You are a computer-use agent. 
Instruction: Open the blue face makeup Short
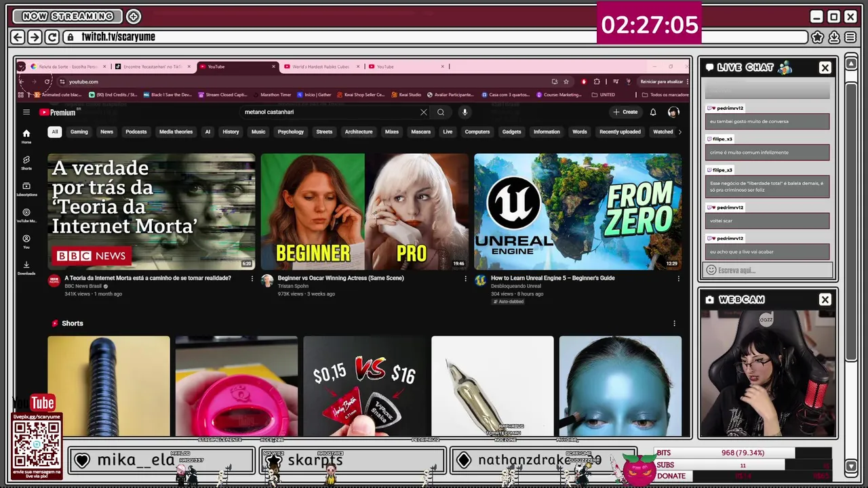tap(620, 386)
